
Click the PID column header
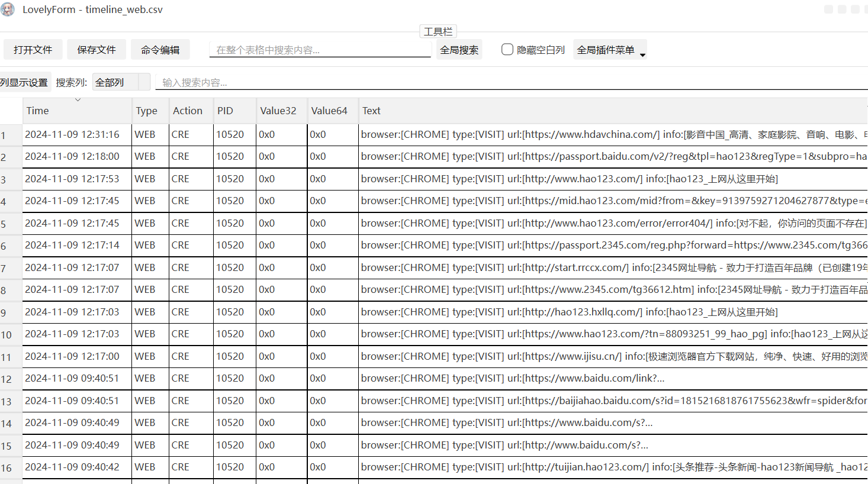point(224,111)
